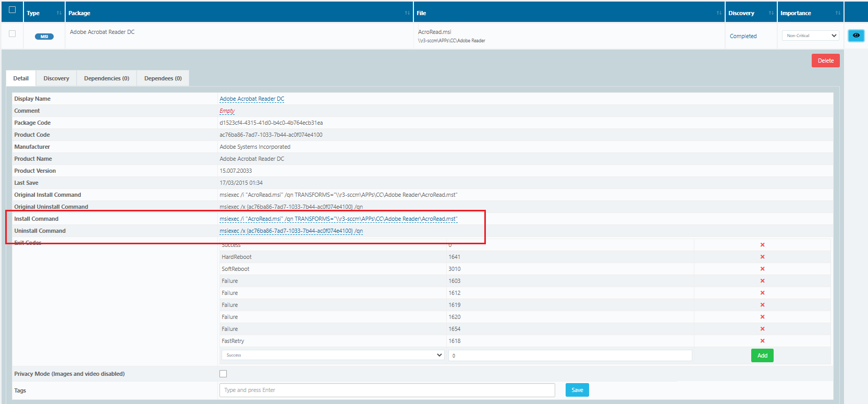Click the MSI type badge
This screenshot has height=404, width=868.
point(44,37)
